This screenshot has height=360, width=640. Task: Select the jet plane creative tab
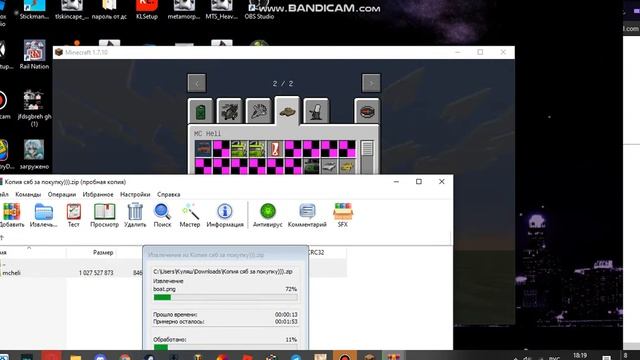(x=258, y=111)
